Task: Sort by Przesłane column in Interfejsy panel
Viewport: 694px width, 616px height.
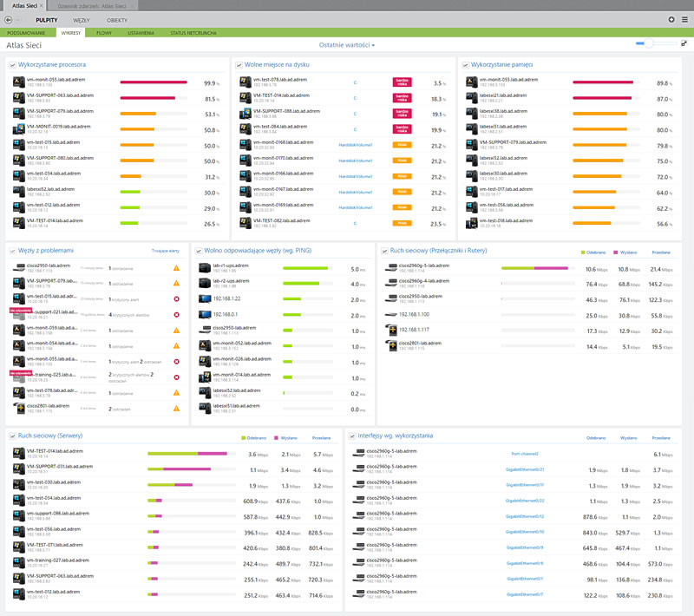Action: (x=662, y=438)
